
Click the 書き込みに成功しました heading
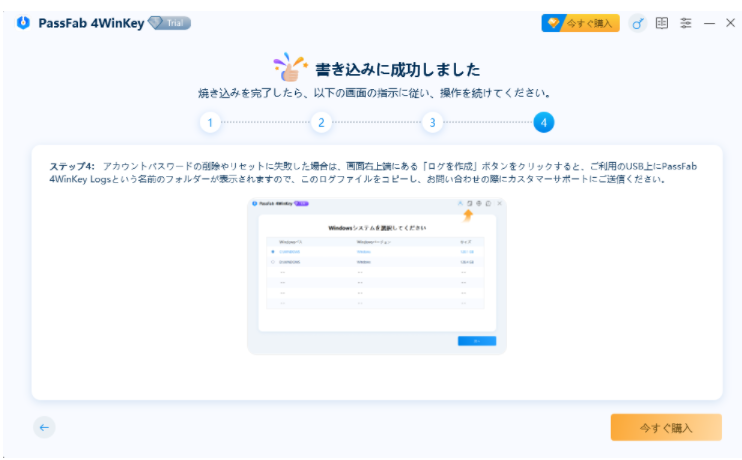[398, 70]
